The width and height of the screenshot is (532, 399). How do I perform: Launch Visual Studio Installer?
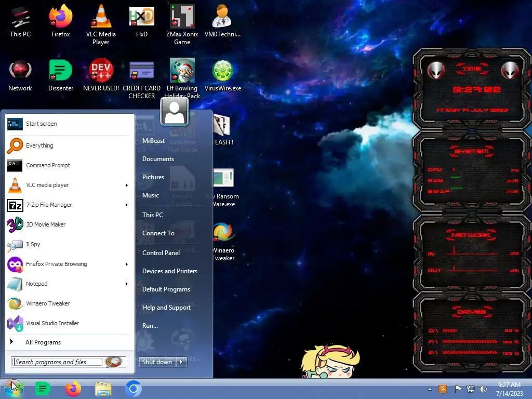click(70, 323)
